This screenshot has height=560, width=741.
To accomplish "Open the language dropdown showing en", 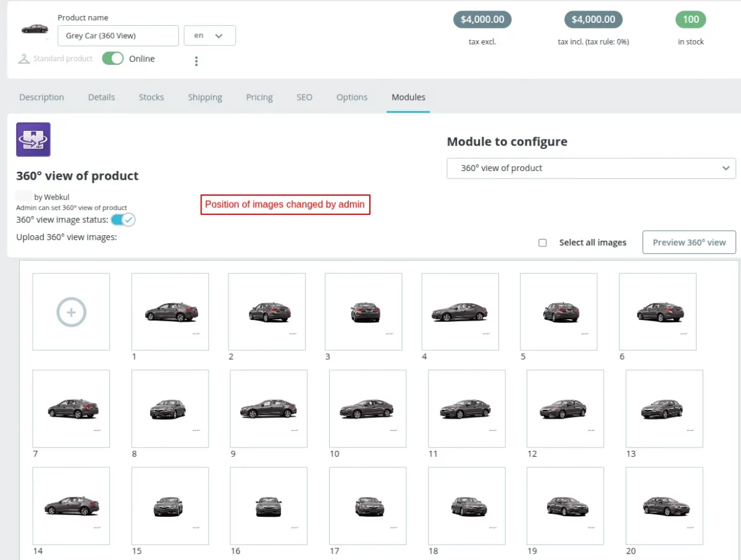I will pyautogui.click(x=209, y=36).
